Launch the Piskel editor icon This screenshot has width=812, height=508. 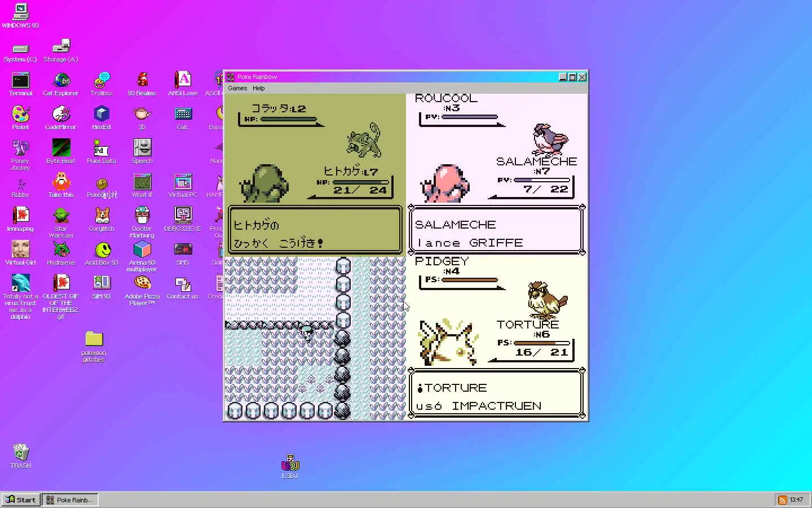coord(20,119)
